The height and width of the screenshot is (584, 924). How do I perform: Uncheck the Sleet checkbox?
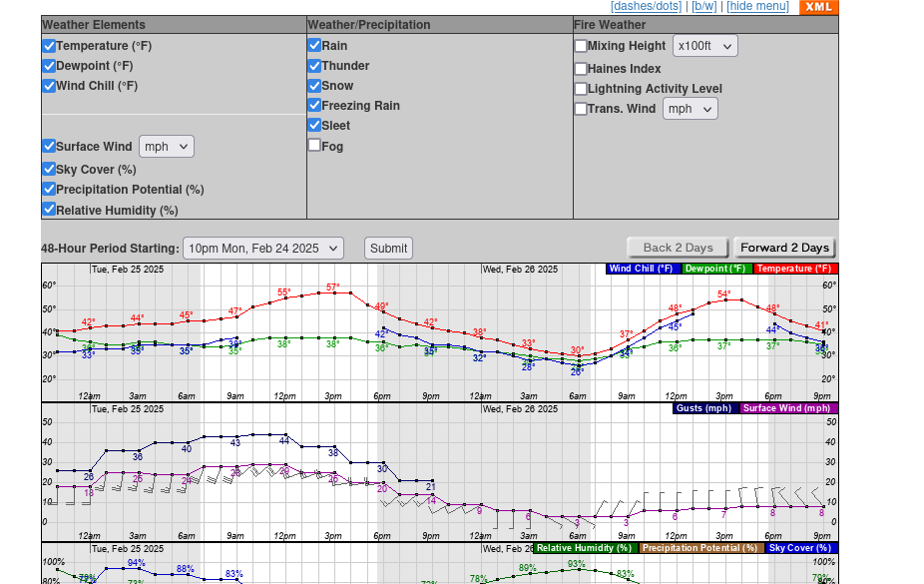(314, 126)
